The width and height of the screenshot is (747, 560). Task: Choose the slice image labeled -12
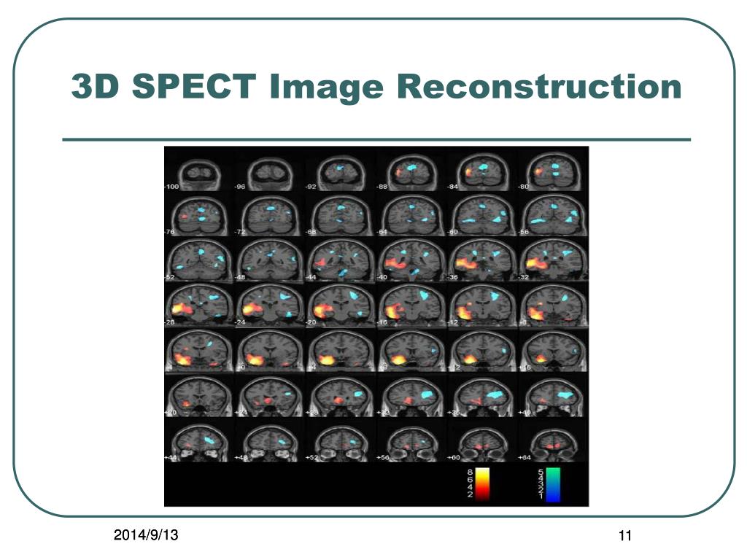pos(482,306)
